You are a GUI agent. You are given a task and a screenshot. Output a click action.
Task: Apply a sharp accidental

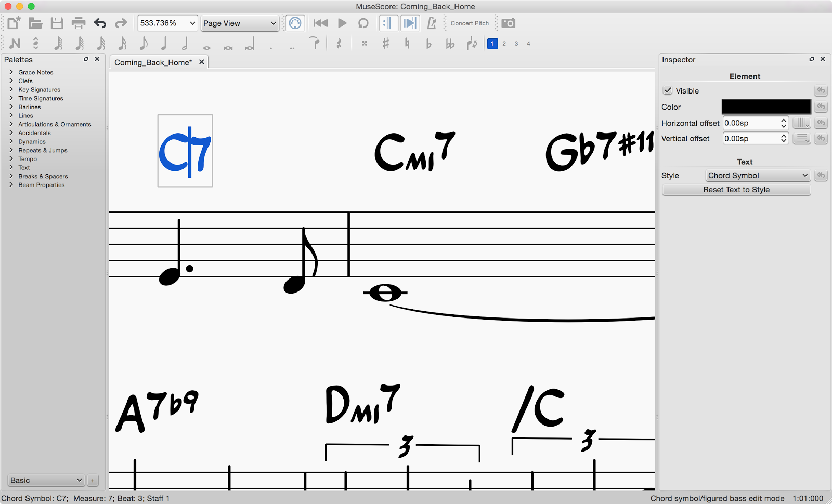[385, 44]
